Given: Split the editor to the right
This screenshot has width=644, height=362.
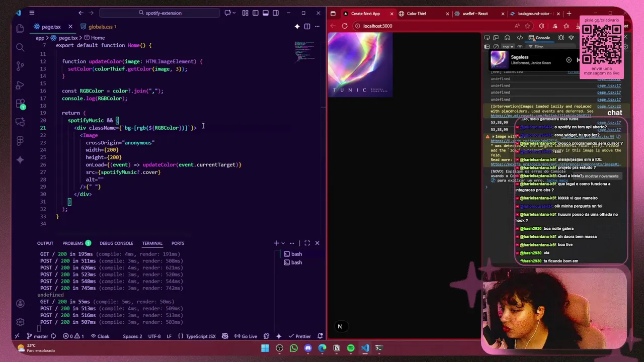Looking at the screenshot, I should 307,27.
